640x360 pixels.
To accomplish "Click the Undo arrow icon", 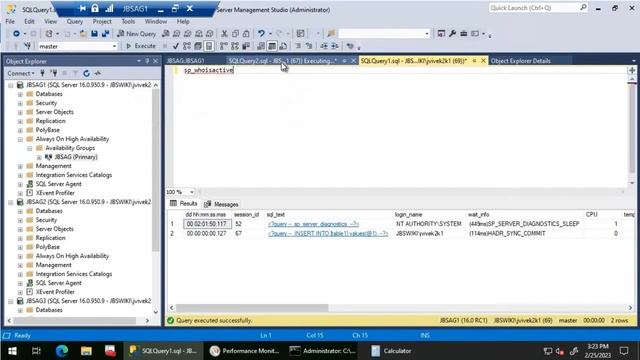I will (261, 34).
